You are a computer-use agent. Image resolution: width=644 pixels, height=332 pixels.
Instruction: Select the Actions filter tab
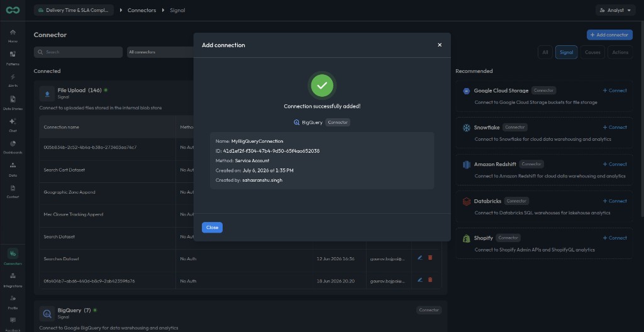point(620,52)
